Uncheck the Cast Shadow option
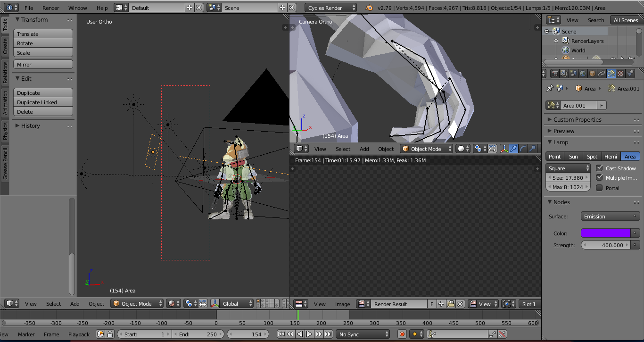The height and width of the screenshot is (342, 644). [x=600, y=167]
